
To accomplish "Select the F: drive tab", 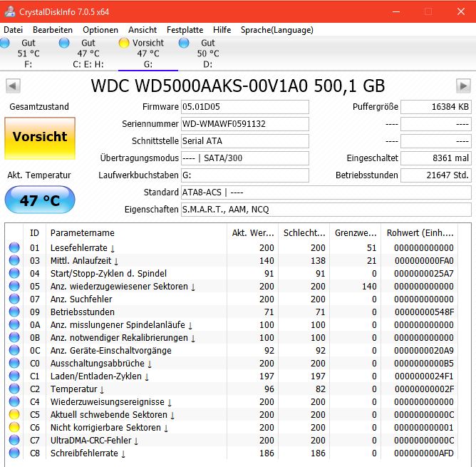I will pyautogui.click(x=28, y=53).
